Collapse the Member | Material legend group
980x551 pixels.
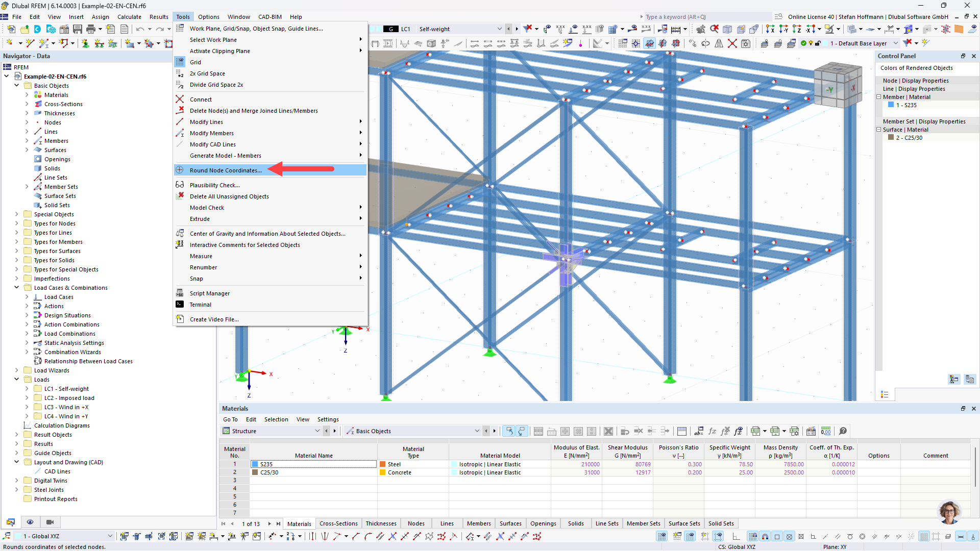879,97
